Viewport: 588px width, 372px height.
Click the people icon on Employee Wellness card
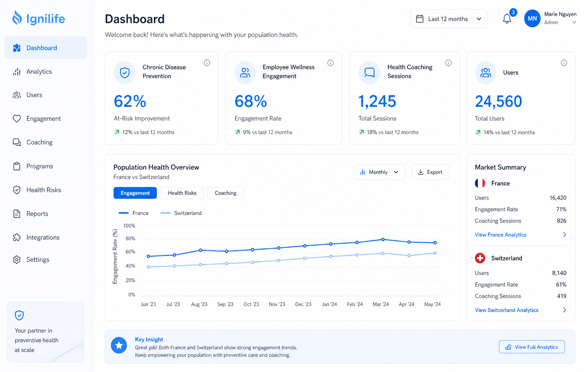pyautogui.click(x=245, y=73)
